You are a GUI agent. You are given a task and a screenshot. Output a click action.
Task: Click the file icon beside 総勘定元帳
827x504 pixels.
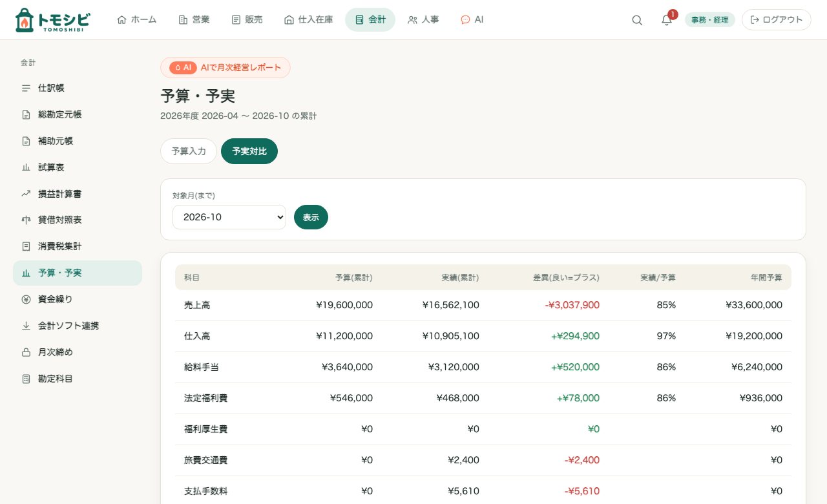click(26, 114)
